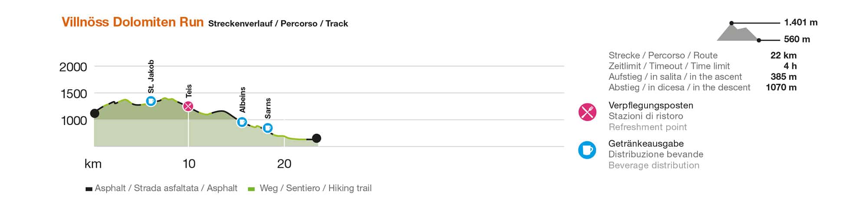Click the Verpflegungsposten legend label
Screen dimensions: 868x204
[x=651, y=105]
